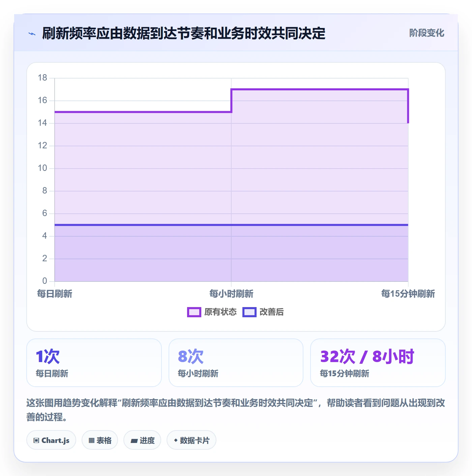Click the bar icon in the 进度 chip
The height and width of the screenshot is (476, 472).
pos(134,441)
